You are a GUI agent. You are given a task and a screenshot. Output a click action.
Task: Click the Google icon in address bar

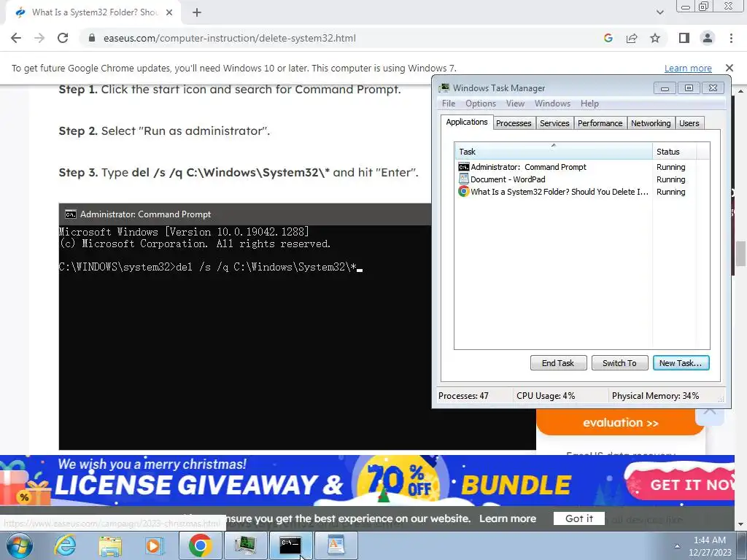coord(608,38)
